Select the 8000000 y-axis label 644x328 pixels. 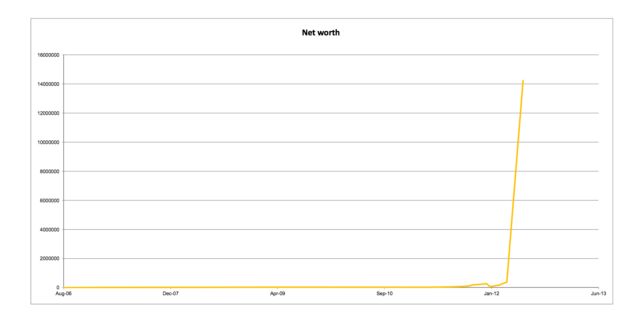(50, 171)
